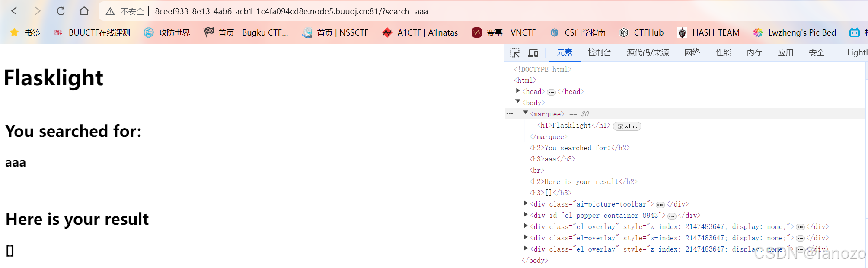Image resolution: width=868 pixels, height=268 pixels.
Task: Click the 不安全 site security warning
Action: (125, 11)
